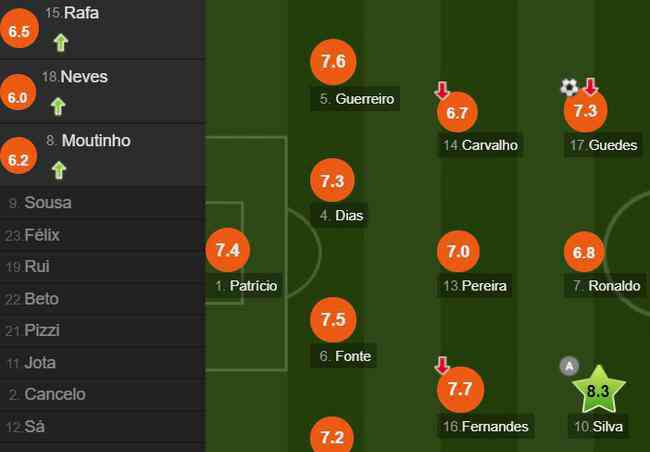Select Guerreiro's 7.6 rating circle
The width and height of the screenshot is (650, 452).
coord(333,62)
